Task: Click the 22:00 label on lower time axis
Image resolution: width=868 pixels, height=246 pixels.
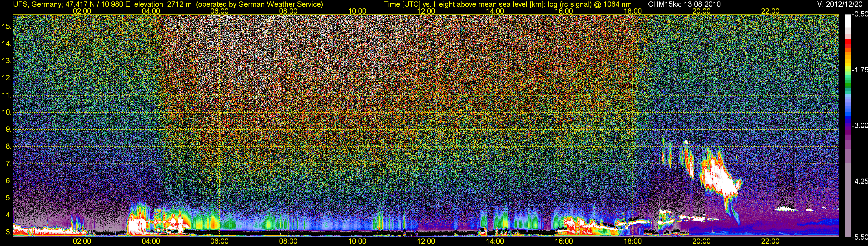Action: coord(770,241)
